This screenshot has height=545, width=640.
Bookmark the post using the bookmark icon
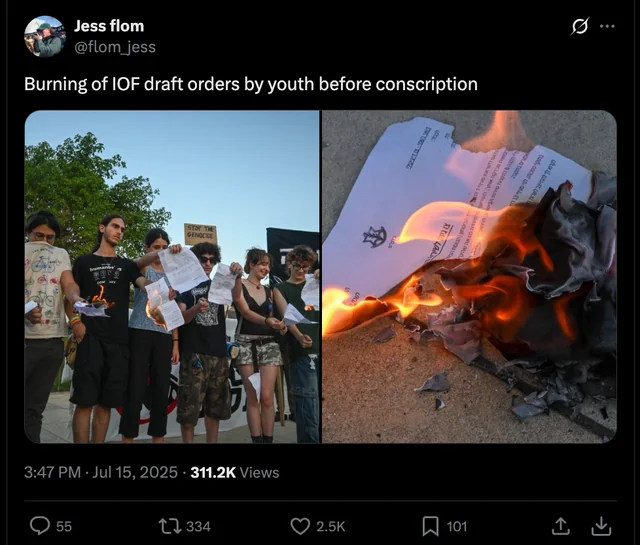(430, 526)
